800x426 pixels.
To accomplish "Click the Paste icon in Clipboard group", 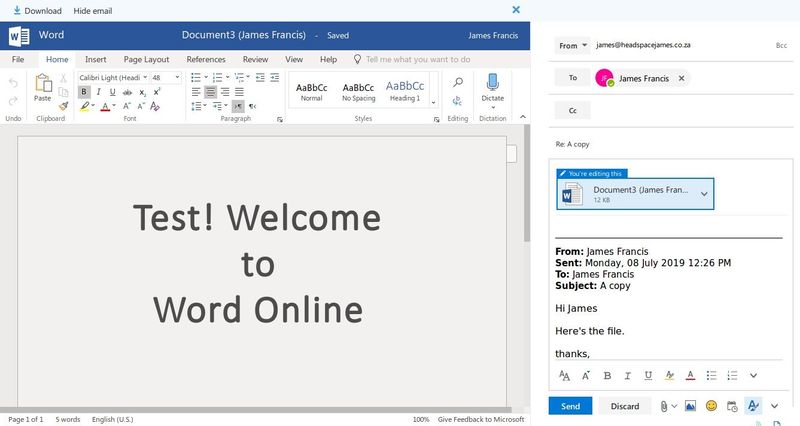I will [42, 84].
